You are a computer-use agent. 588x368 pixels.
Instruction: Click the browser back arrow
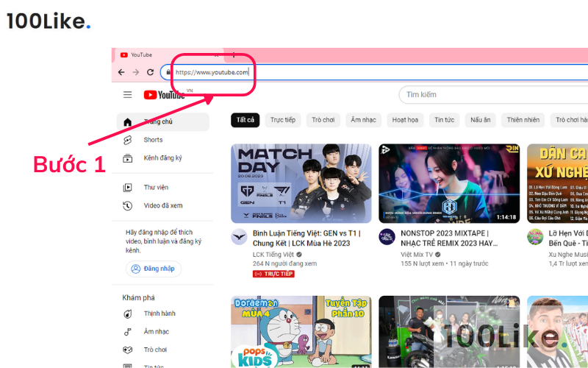pyautogui.click(x=121, y=72)
